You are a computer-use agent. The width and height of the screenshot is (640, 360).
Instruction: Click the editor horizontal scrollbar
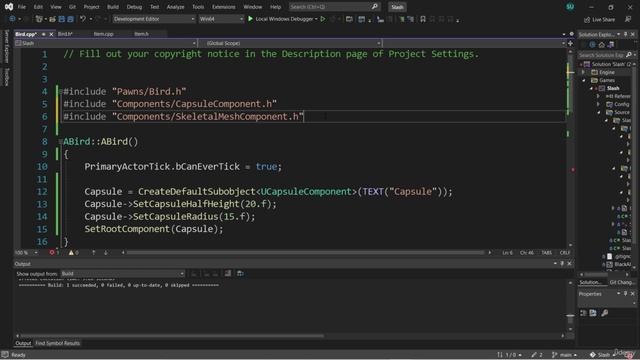coord(305,253)
